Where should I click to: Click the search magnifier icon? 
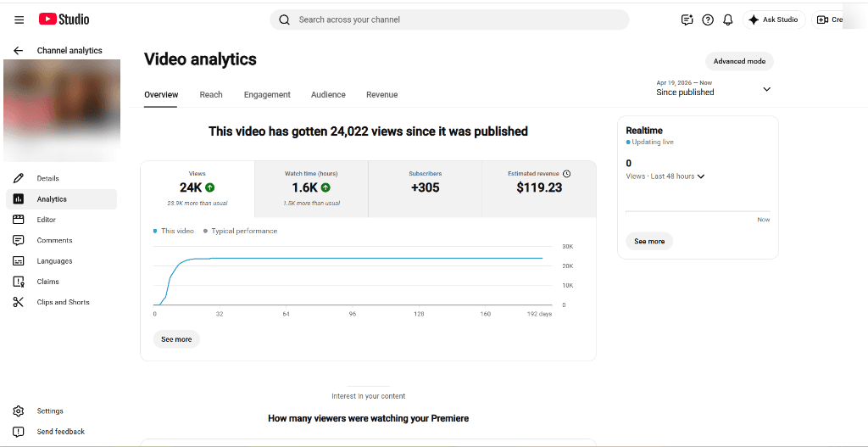click(285, 20)
